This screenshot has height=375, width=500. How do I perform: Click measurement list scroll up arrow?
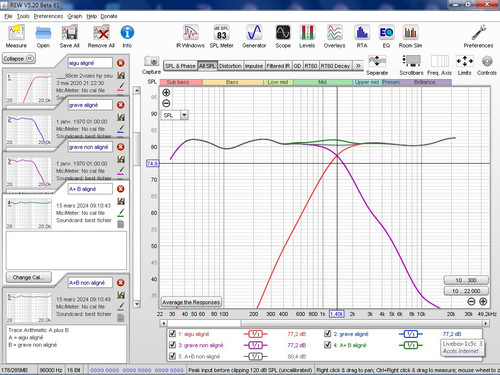(137, 90)
